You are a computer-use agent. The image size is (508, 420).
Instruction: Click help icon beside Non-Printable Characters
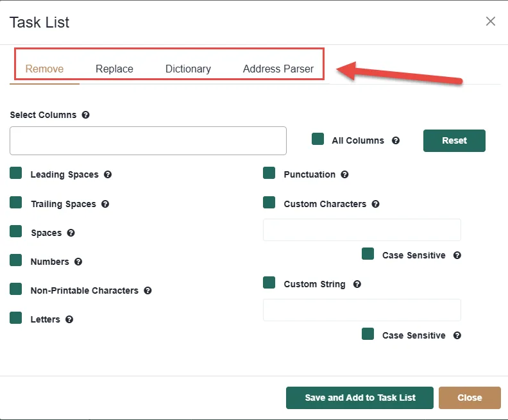148,290
